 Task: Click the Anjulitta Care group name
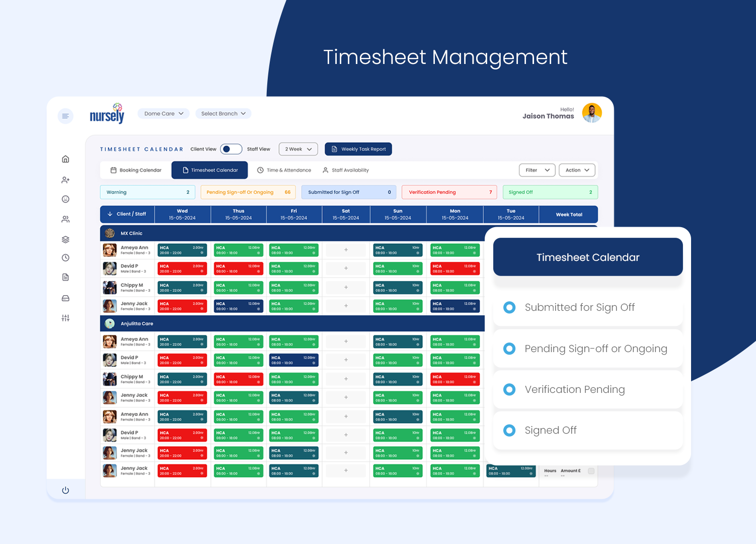[x=137, y=324]
